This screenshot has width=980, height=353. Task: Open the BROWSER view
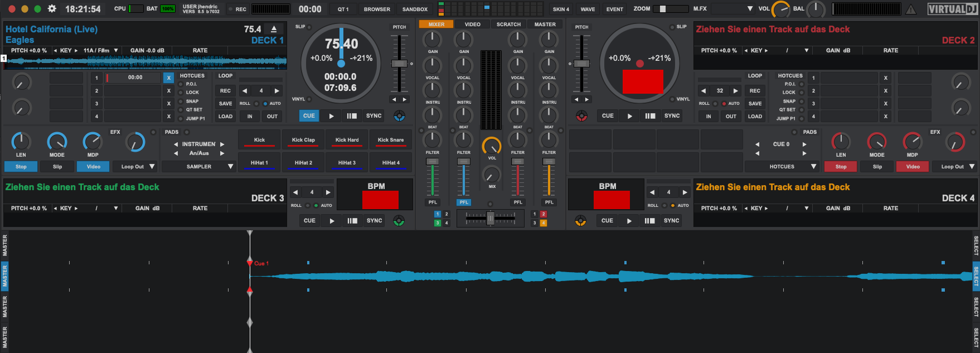point(377,9)
